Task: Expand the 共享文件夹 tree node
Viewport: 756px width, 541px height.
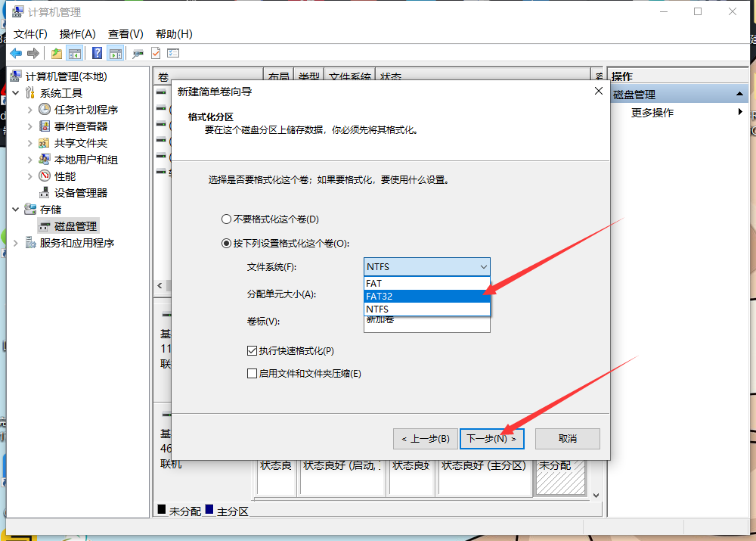Action: (30, 143)
